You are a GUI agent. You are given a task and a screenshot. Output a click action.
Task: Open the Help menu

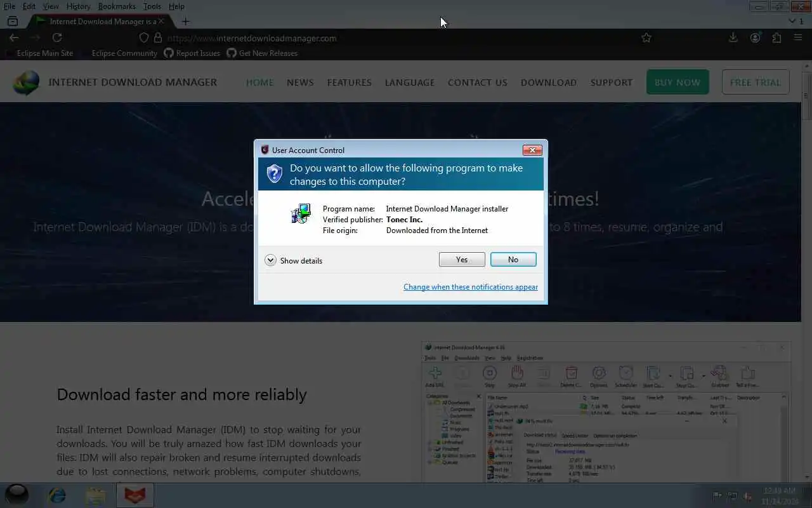point(176,6)
